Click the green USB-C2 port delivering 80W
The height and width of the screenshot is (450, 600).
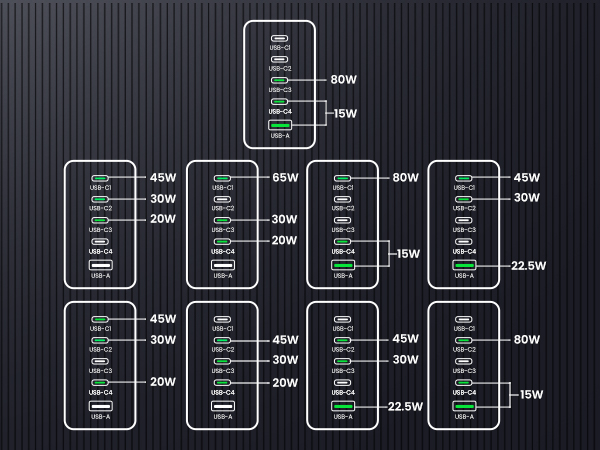[x=464, y=340]
